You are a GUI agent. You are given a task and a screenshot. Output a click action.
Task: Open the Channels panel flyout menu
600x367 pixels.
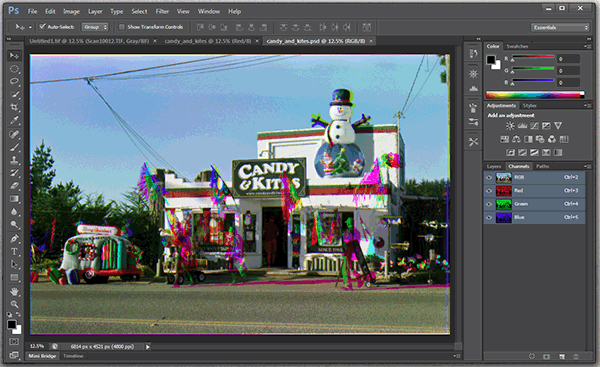click(x=587, y=166)
